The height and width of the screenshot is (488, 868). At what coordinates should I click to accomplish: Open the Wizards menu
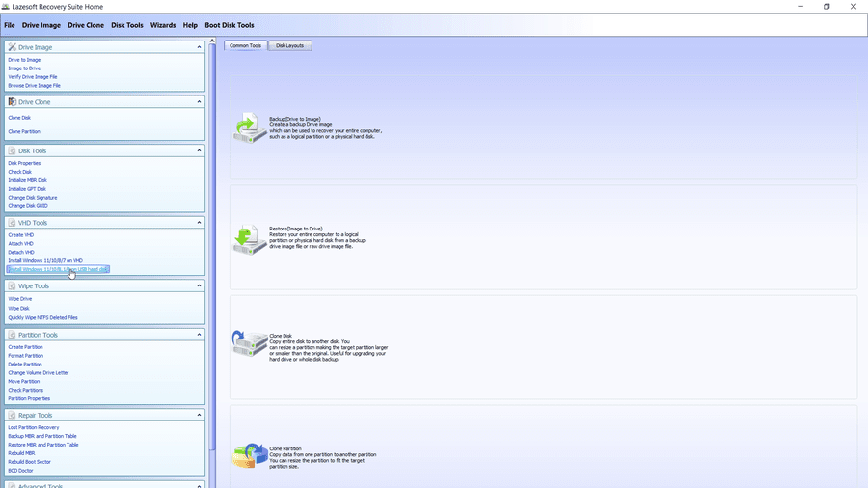point(163,25)
